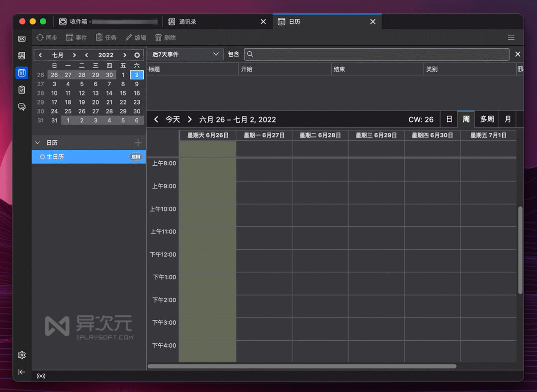Toggle the connection status icon
The width and height of the screenshot is (537, 392).
point(41,377)
